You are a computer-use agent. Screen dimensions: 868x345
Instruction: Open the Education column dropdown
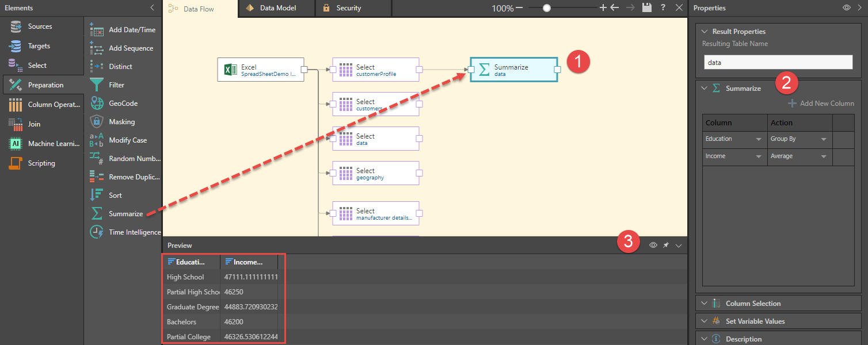click(x=758, y=139)
